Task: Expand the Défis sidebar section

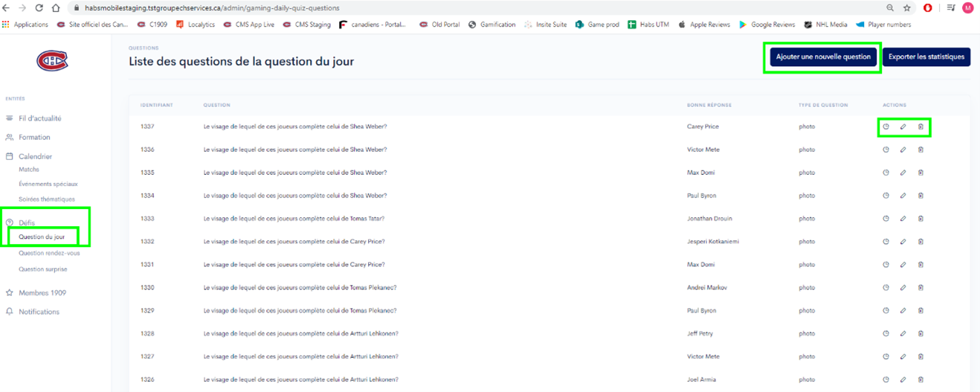Action: click(x=27, y=223)
